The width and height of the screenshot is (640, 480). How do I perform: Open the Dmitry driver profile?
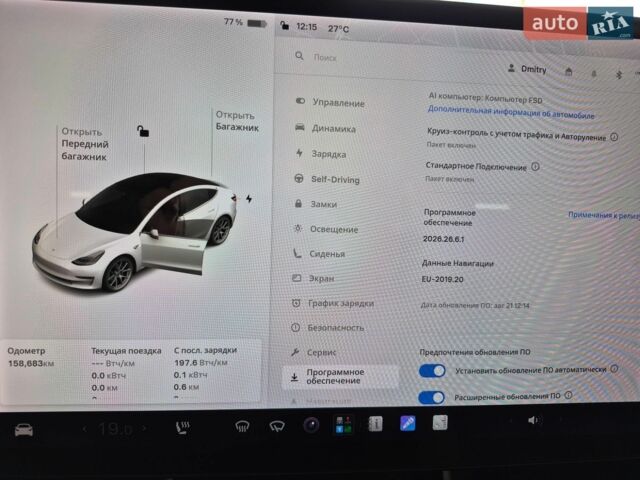(x=527, y=69)
